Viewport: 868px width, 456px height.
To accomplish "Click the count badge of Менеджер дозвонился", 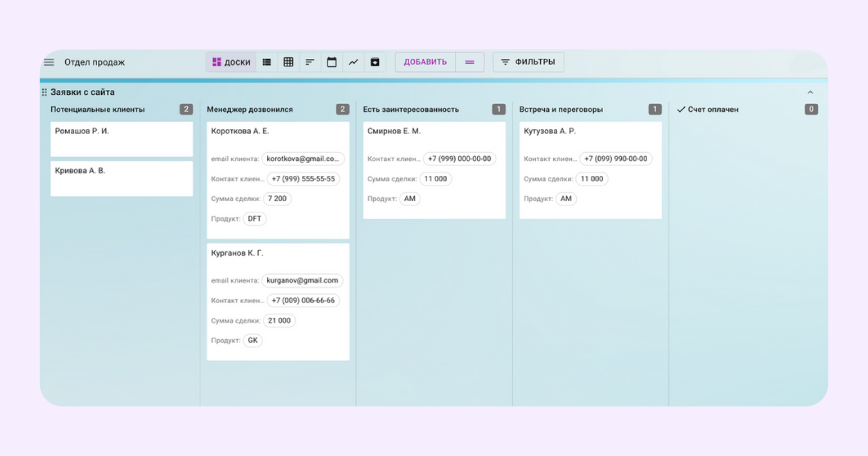I will coord(342,110).
